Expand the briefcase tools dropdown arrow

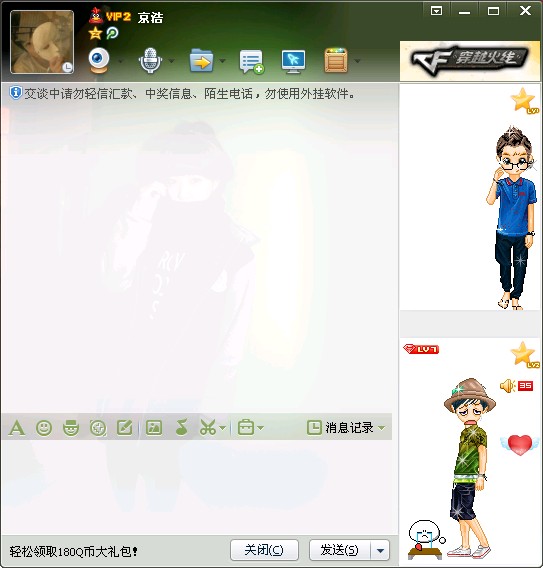(261, 429)
